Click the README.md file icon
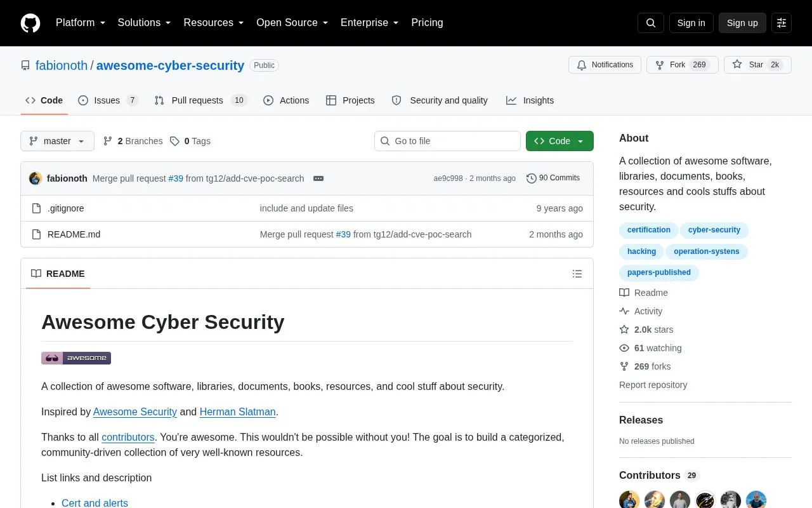The width and height of the screenshot is (812, 508). click(36, 234)
